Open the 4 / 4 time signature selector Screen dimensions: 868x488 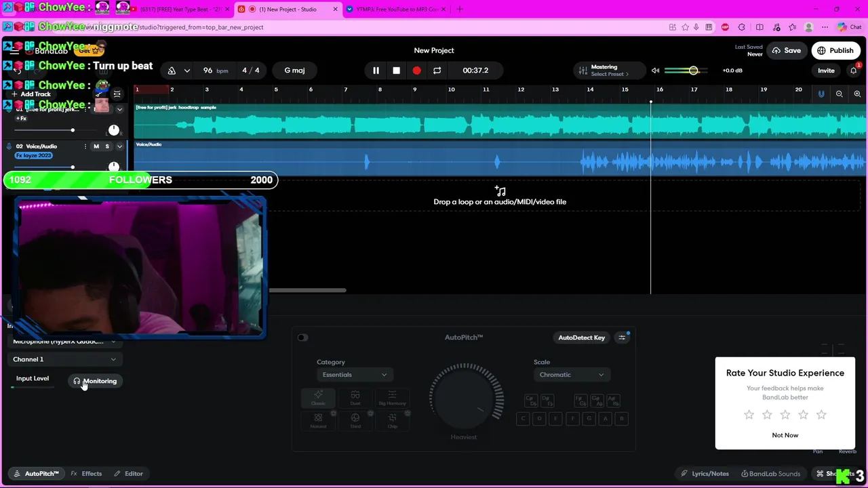251,70
